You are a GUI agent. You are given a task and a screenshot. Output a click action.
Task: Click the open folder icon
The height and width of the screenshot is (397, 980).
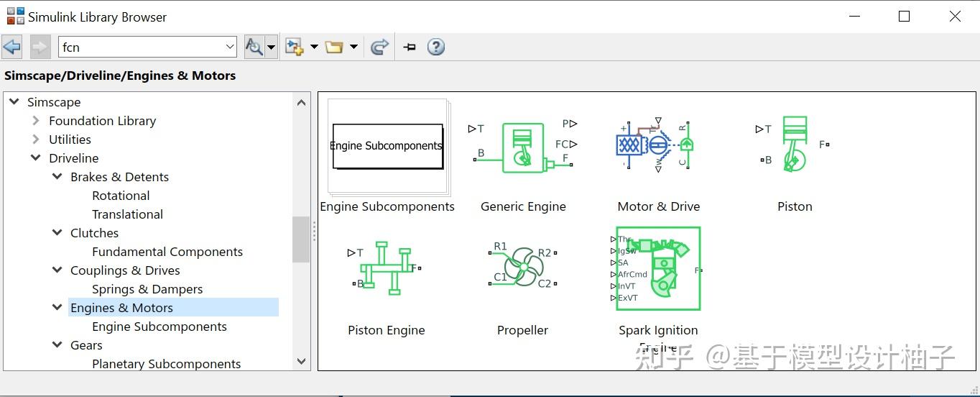(334, 47)
